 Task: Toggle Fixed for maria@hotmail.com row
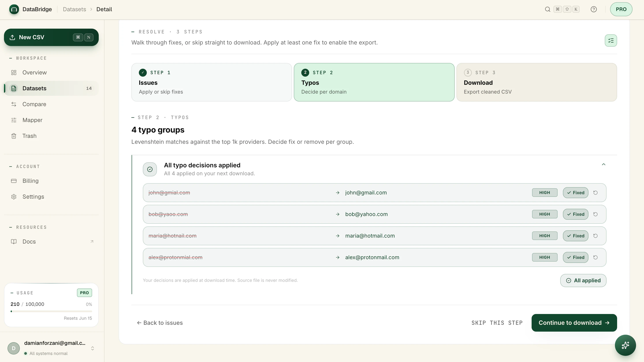575,236
